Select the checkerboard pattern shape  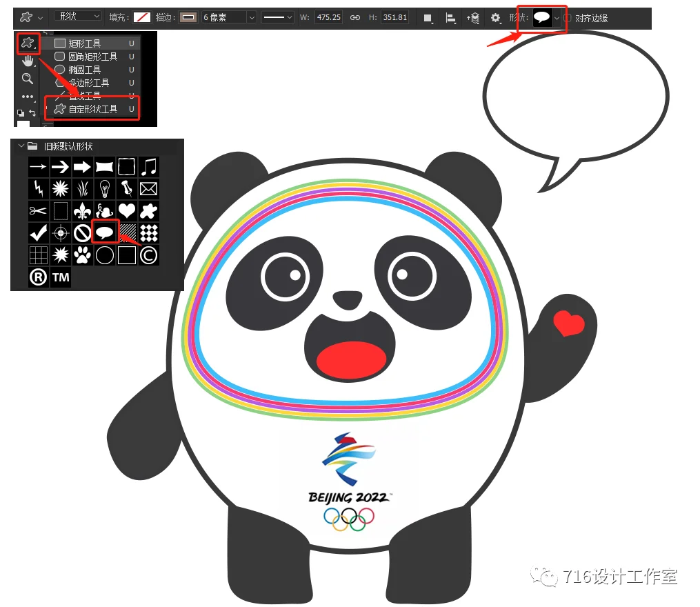149,232
